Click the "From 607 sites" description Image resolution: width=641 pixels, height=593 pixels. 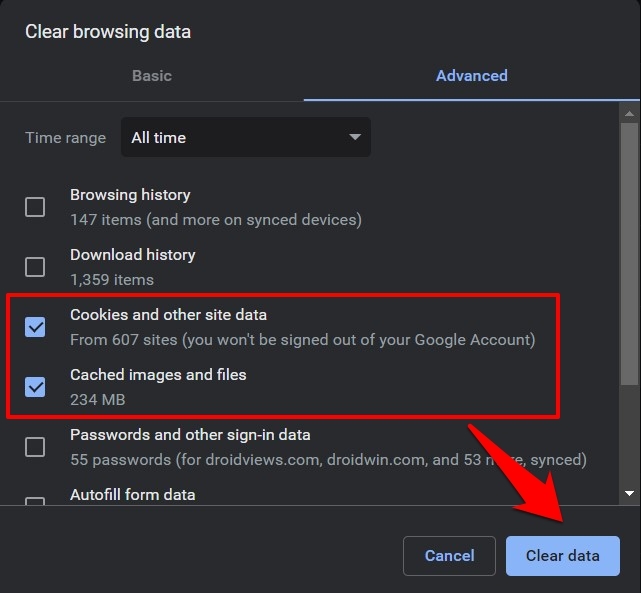(x=303, y=340)
